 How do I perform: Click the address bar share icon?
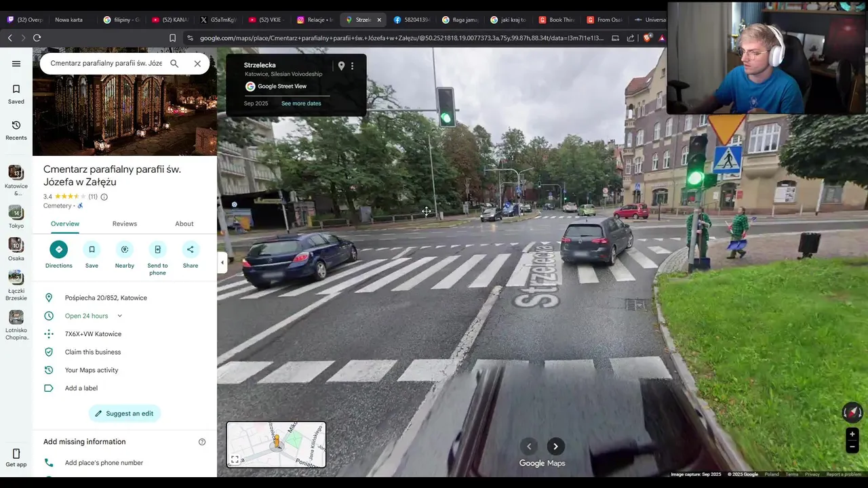tap(631, 38)
